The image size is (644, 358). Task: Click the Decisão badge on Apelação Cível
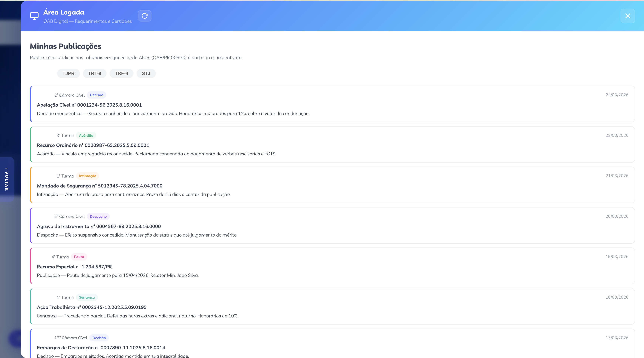(97, 95)
